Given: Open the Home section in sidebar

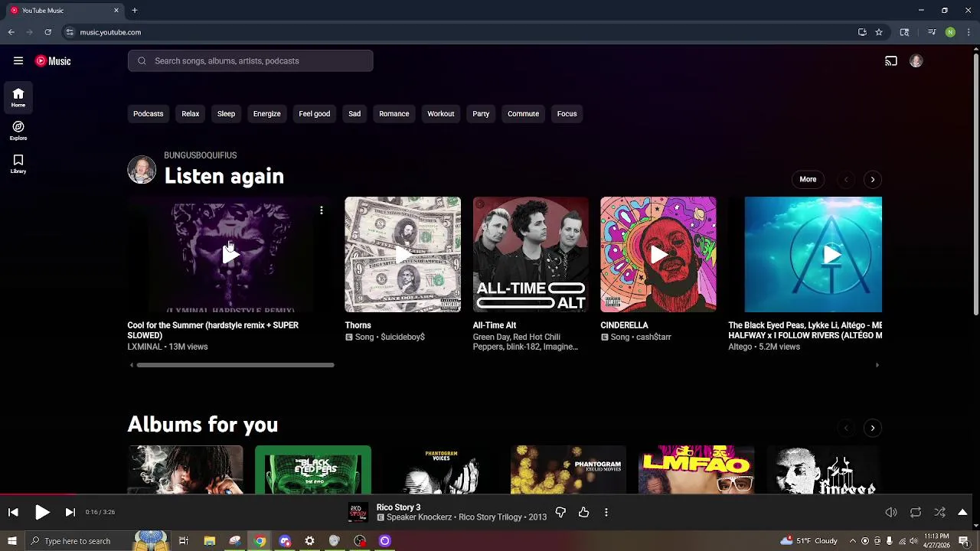Looking at the screenshot, I should [18, 98].
